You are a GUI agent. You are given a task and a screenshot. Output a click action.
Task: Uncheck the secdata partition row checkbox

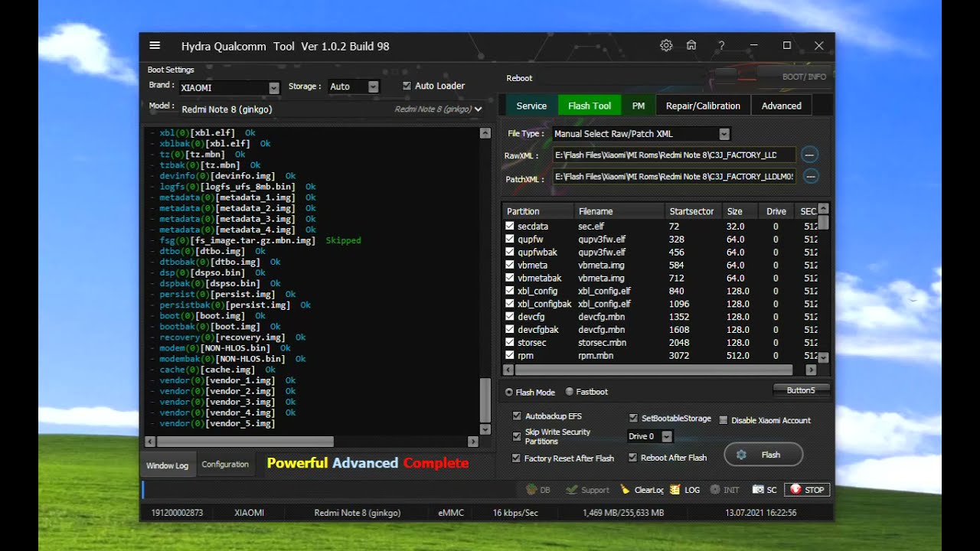pos(510,227)
